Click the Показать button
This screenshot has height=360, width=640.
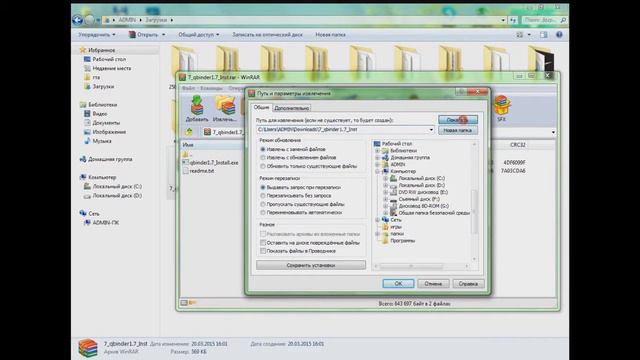(458, 120)
